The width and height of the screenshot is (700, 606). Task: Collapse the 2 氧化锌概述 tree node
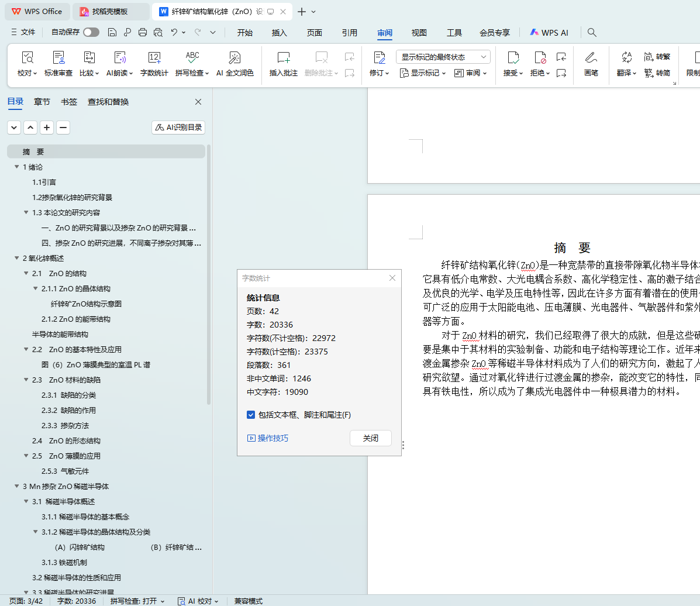[x=16, y=258]
